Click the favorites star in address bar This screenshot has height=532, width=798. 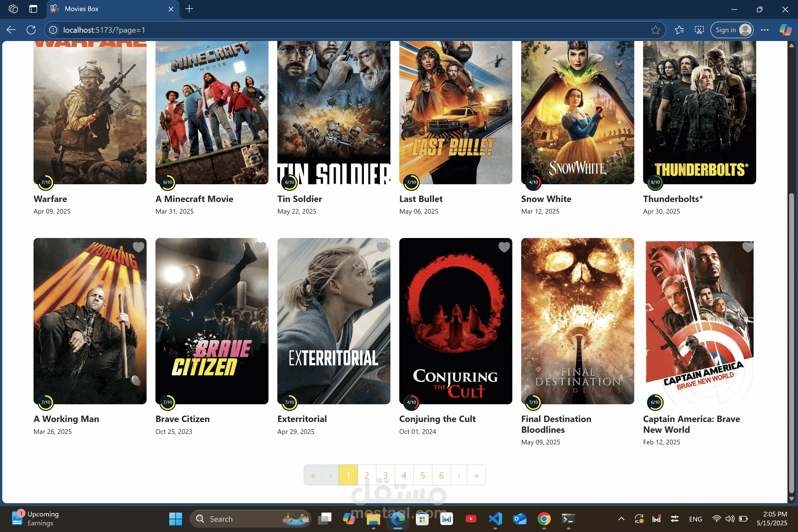click(655, 30)
